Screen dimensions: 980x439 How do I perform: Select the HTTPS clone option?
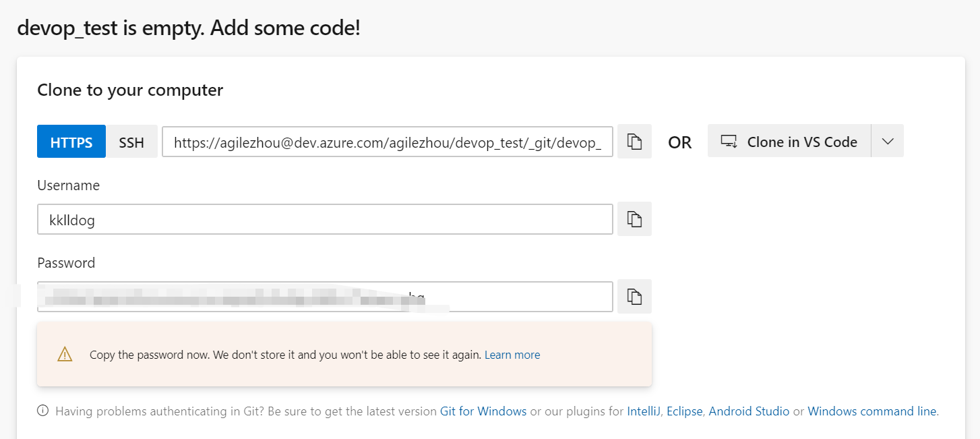[x=71, y=142]
